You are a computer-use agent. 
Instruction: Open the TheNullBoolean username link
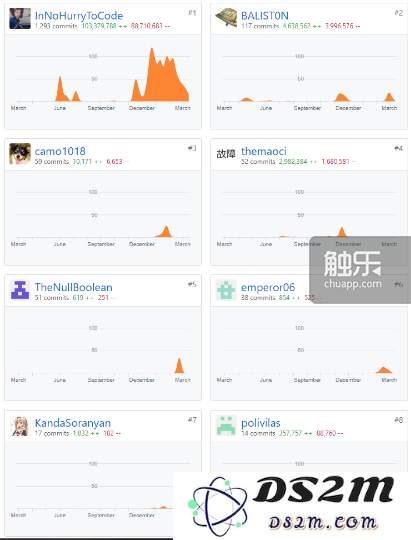(73, 287)
